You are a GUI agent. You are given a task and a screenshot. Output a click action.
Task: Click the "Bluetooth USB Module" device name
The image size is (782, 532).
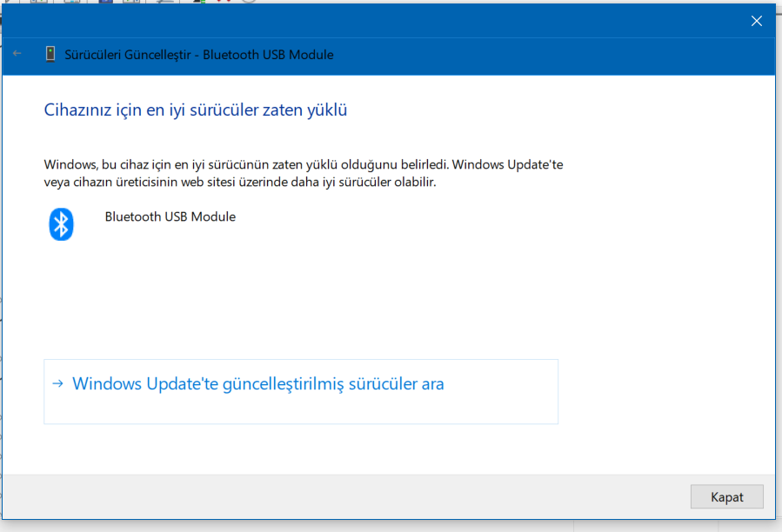click(170, 216)
